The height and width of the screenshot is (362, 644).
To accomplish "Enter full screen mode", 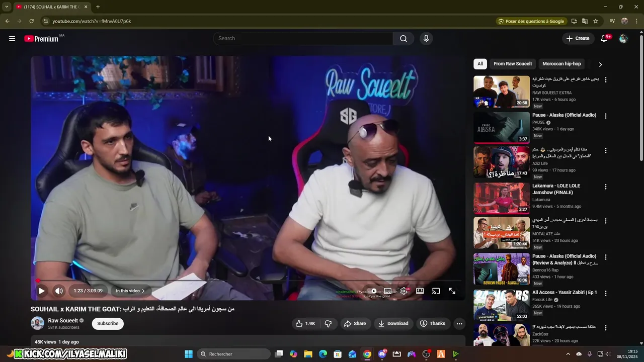I will pos(452,291).
